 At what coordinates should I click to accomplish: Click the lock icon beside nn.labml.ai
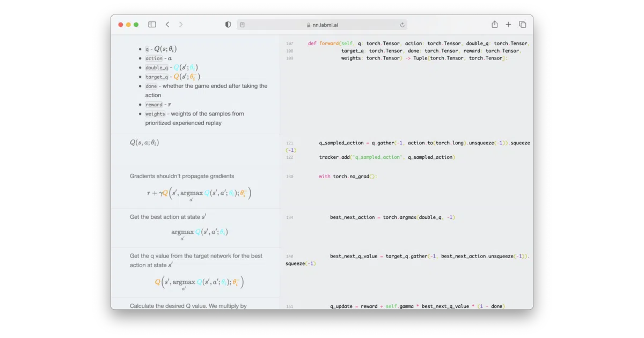point(309,25)
